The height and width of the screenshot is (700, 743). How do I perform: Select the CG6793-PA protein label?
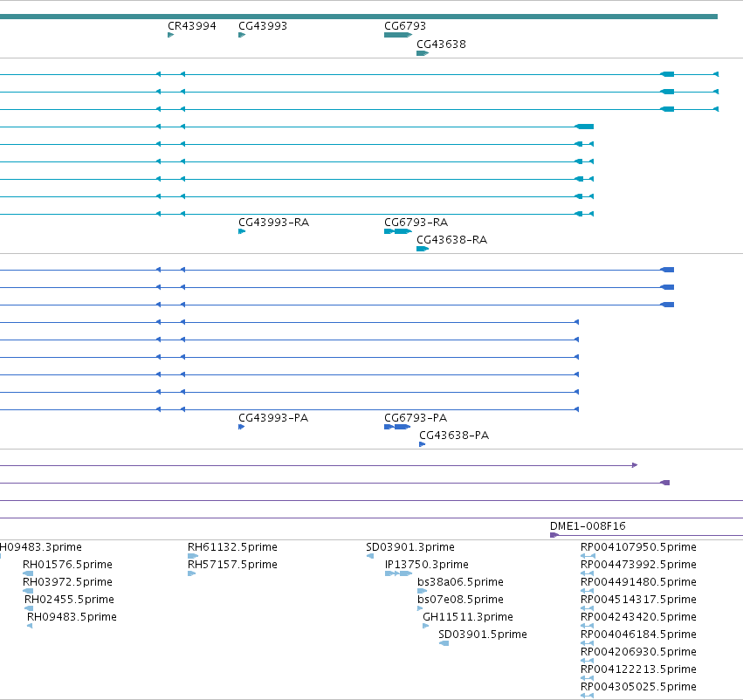click(416, 418)
